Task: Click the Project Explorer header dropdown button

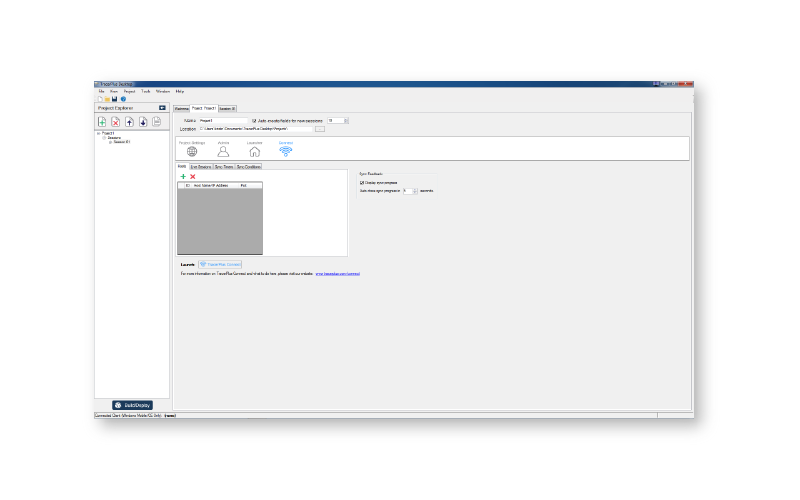Action: point(162,108)
